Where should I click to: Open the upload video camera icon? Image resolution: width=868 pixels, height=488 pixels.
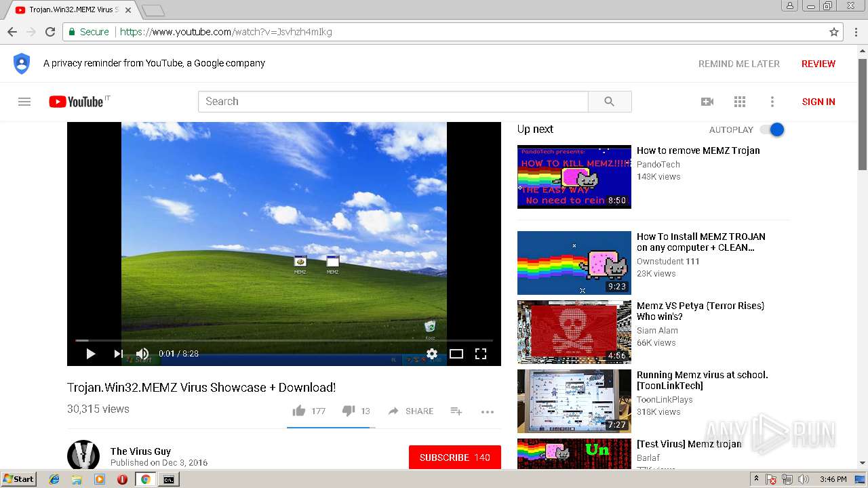point(707,102)
